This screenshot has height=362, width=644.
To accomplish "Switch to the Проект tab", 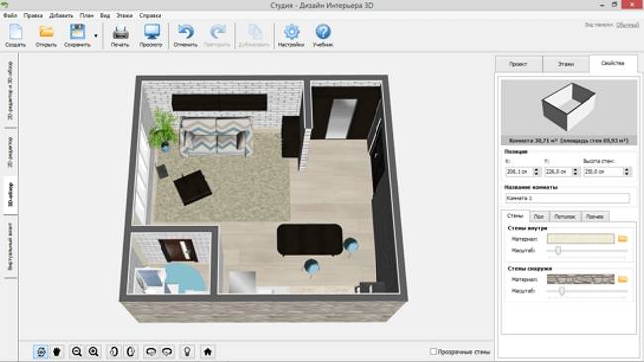I will 519,64.
